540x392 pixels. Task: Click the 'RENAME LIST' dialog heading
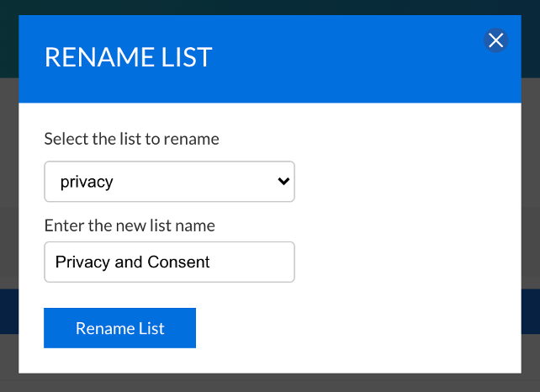128,58
